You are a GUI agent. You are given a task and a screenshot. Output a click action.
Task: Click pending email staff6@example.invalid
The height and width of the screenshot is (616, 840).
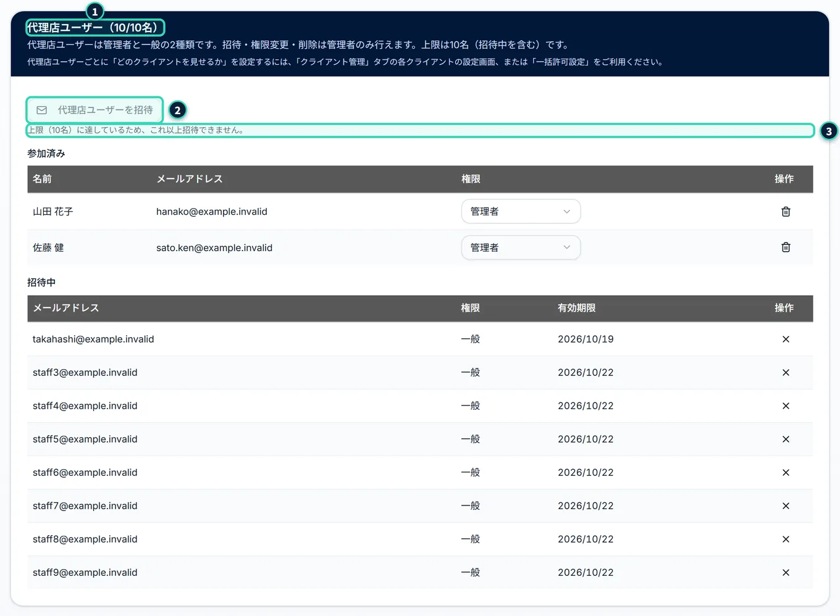(x=85, y=472)
